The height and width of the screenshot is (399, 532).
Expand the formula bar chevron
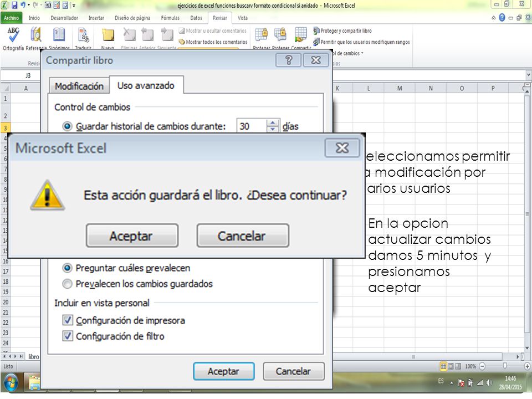tap(528, 75)
